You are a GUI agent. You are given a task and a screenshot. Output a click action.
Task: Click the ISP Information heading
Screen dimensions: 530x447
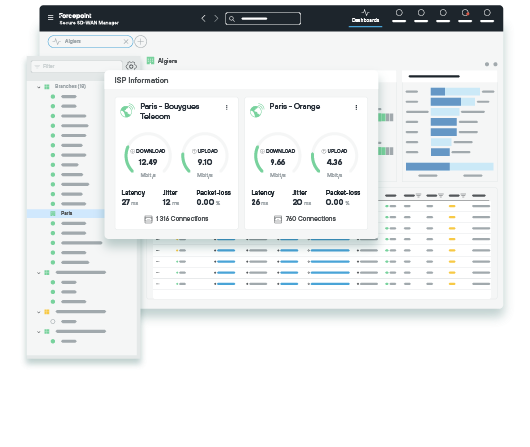(141, 80)
